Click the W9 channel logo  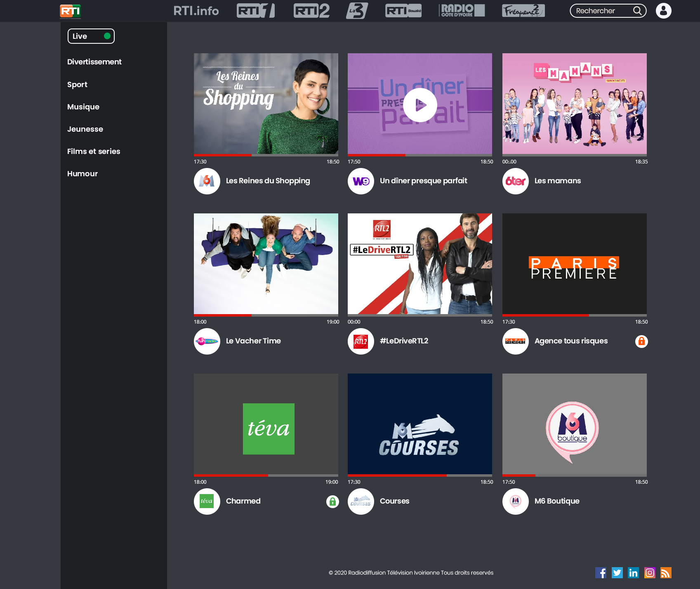click(x=361, y=181)
